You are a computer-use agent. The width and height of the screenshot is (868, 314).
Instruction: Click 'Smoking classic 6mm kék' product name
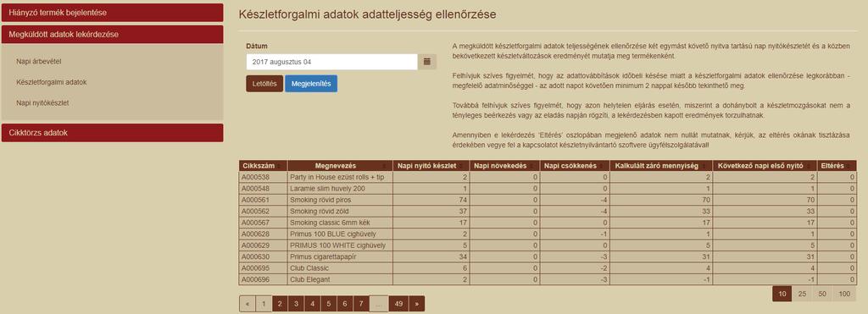[329, 223]
